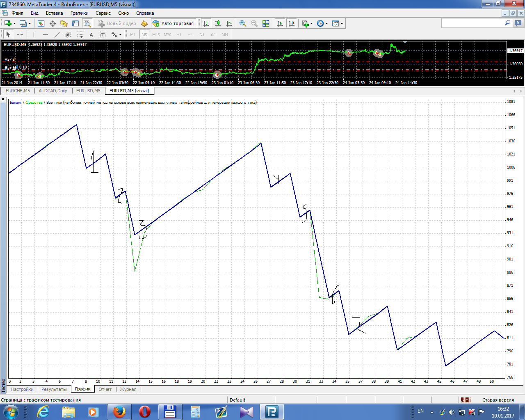Screen dimensions: 525x420
Task: Select the W1 timeframe
Action: tap(214, 34)
